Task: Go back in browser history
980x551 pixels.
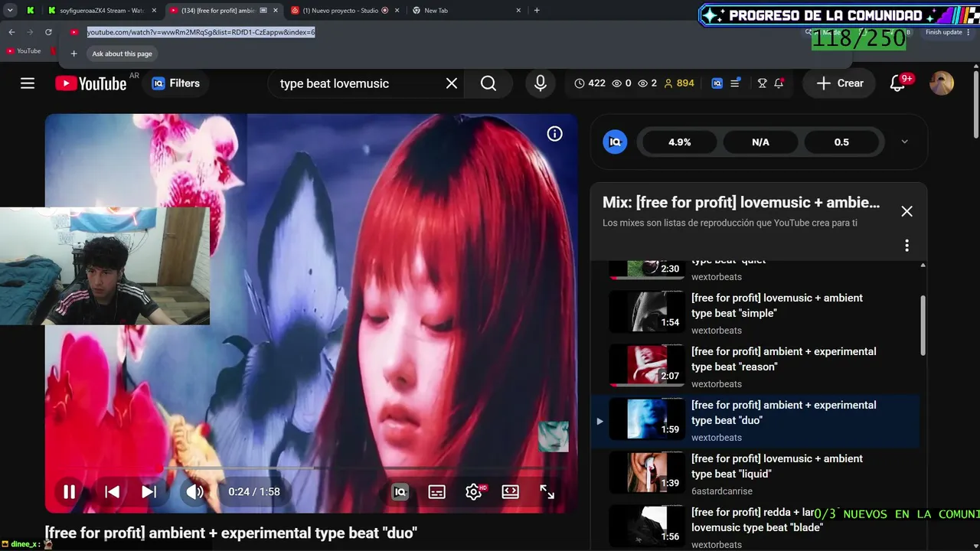Action: 11,32
